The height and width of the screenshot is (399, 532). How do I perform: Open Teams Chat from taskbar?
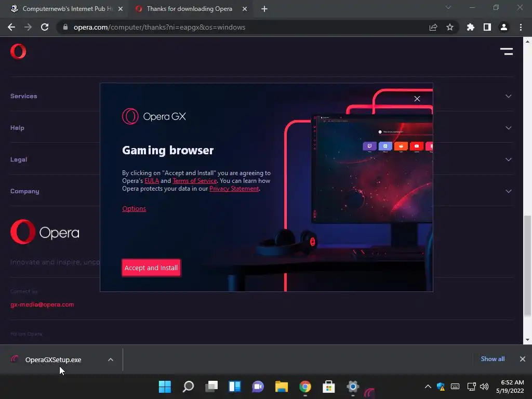pyautogui.click(x=258, y=387)
